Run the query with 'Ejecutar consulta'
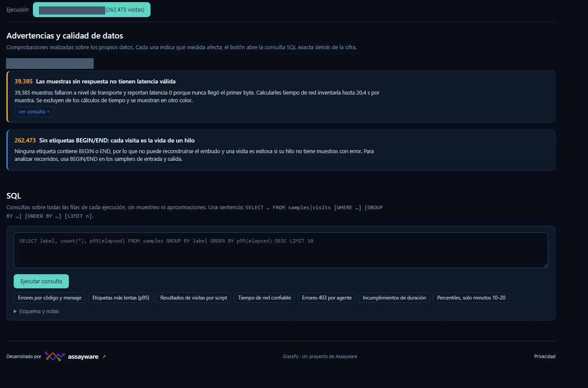This screenshot has height=388, width=588. [x=41, y=281]
